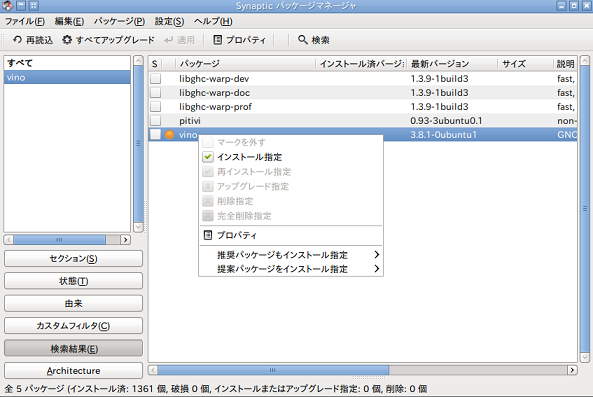Click the 検索結果(E) button
This screenshot has width=593, height=397.
click(x=73, y=349)
